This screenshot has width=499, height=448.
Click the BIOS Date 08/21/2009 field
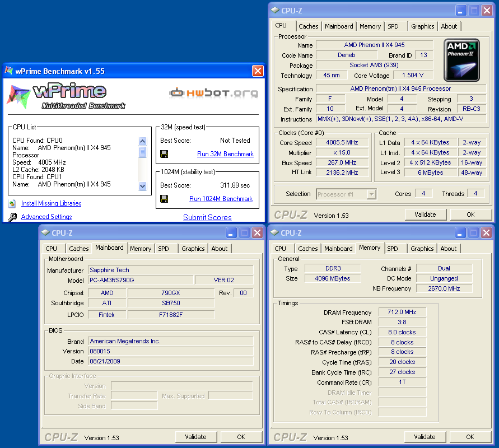tap(171, 361)
